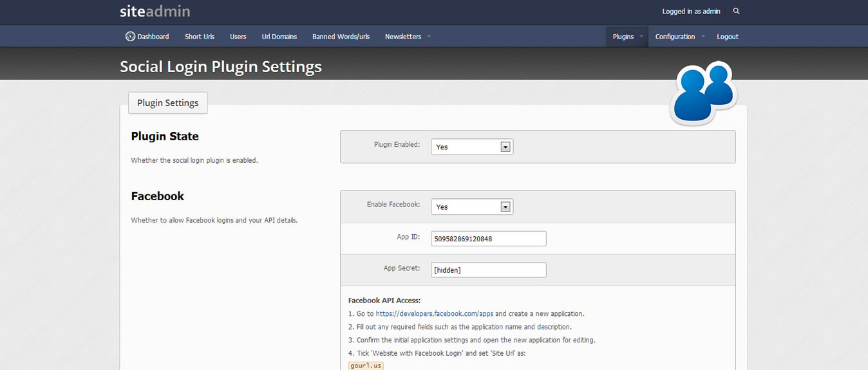Go to the Users section
The height and width of the screenshot is (370, 868).
(238, 37)
